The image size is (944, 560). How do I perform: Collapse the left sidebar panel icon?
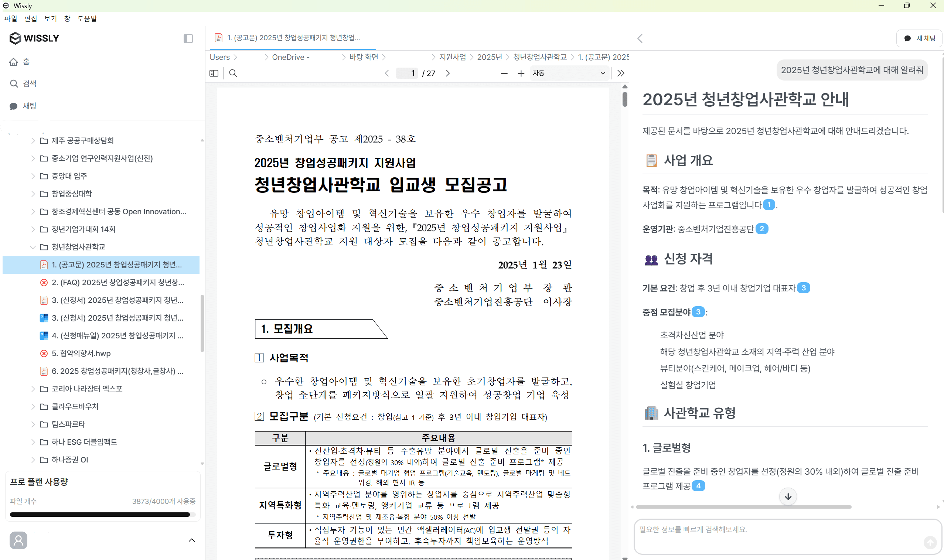(188, 38)
